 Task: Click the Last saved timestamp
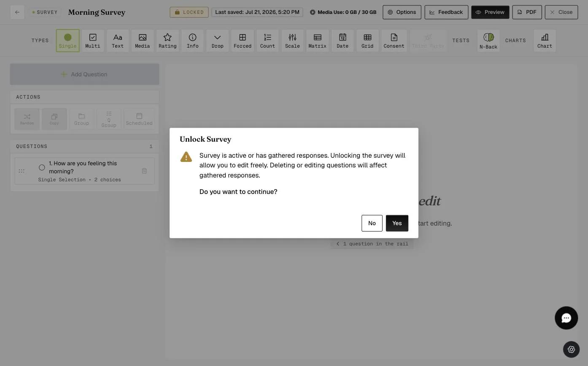[257, 12]
